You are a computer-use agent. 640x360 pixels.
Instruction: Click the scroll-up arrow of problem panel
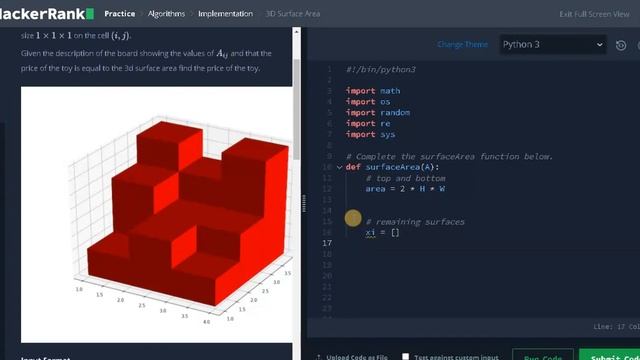click(297, 32)
